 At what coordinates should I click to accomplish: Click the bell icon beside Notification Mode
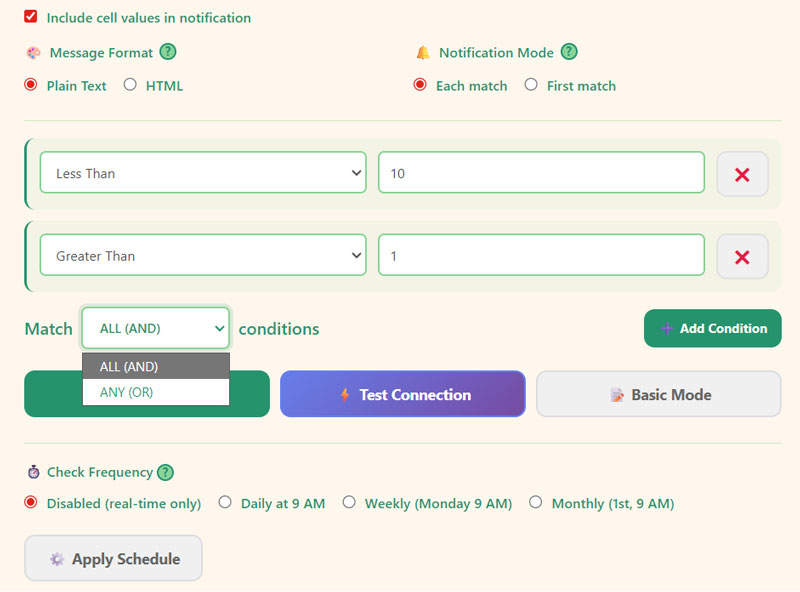click(423, 52)
